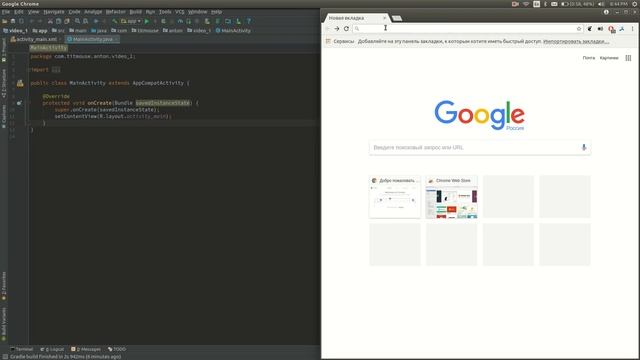This screenshot has width=640, height=360.
Task: Click the class gutter icon beside MainActivity
Action: pos(20,83)
